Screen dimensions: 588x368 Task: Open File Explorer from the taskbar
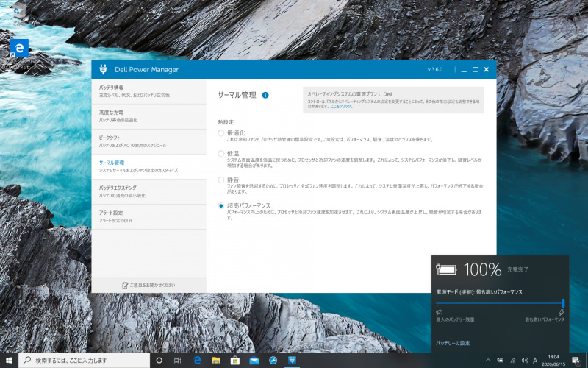(216, 361)
